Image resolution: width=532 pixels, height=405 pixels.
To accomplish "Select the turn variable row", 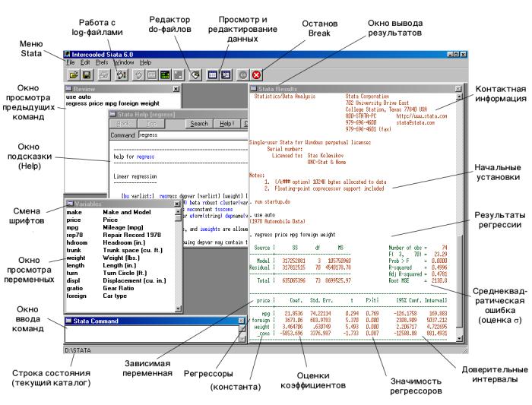I will click(x=120, y=273).
